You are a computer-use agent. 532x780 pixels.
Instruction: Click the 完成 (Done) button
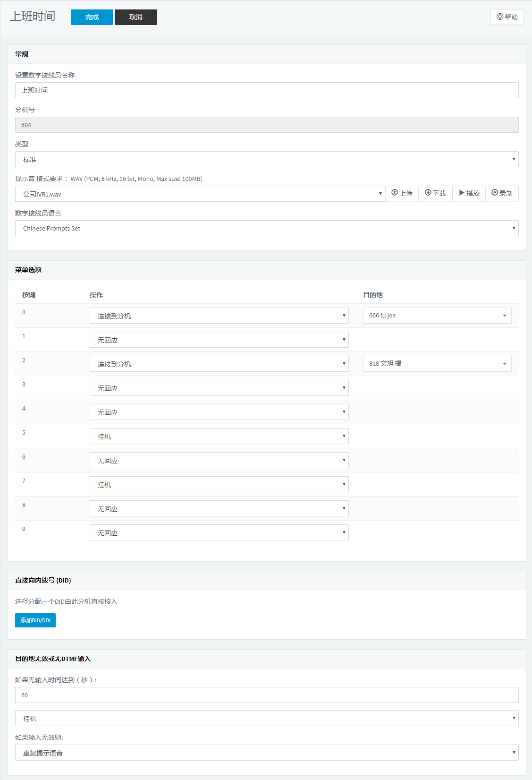coord(92,17)
